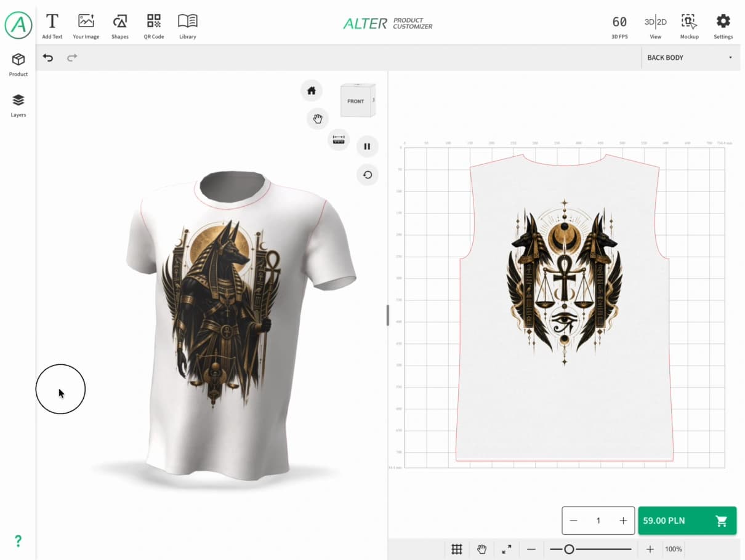Reset 3D view with home button
Viewport: 745px width, 560px height.
[x=312, y=90]
